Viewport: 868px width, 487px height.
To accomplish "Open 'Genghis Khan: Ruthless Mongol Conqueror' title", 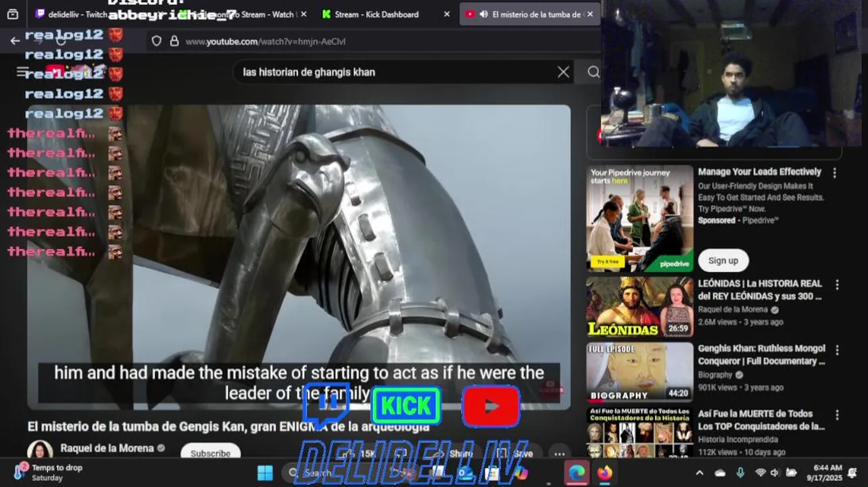I will (761, 355).
